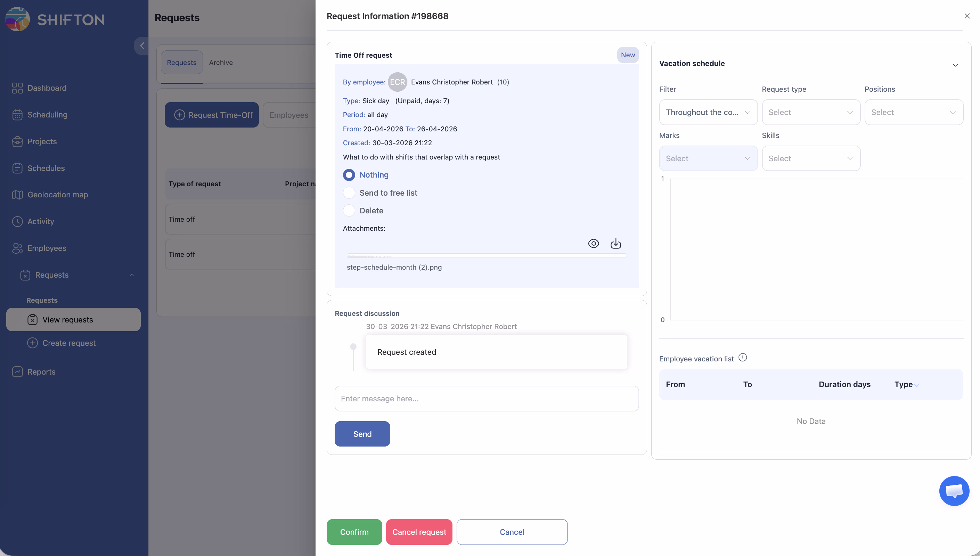Viewport: 980px width, 556px height.
Task: Download the attached png file
Action: coord(615,244)
